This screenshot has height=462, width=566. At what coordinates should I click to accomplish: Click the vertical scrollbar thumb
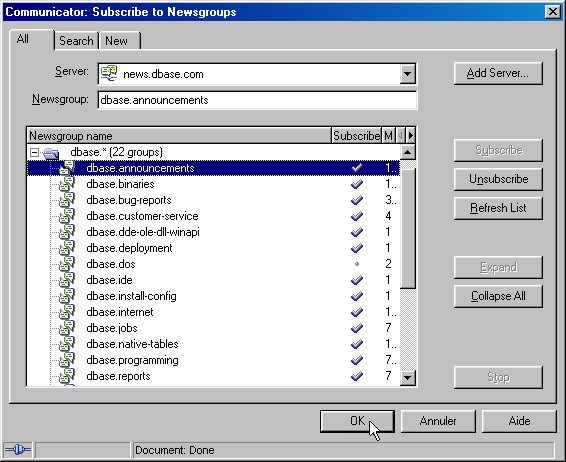pyautogui.click(x=408, y=227)
